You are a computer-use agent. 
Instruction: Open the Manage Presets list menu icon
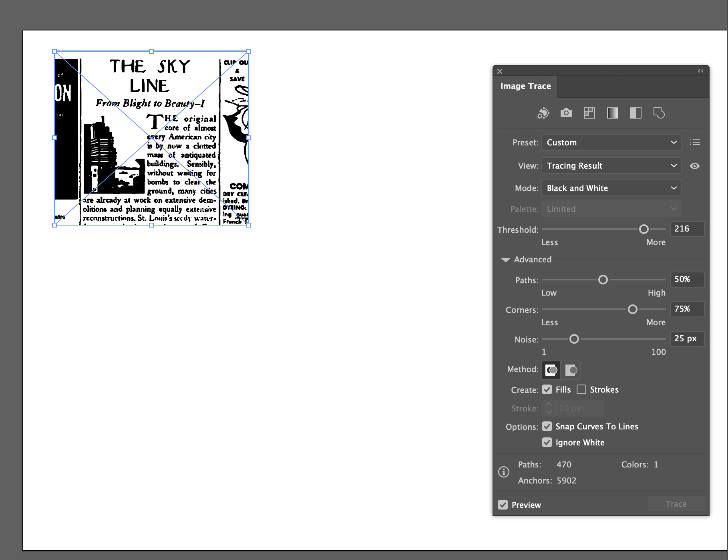point(695,142)
